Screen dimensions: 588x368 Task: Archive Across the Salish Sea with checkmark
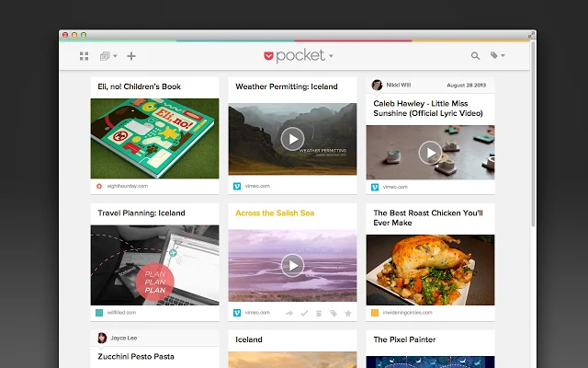point(304,313)
